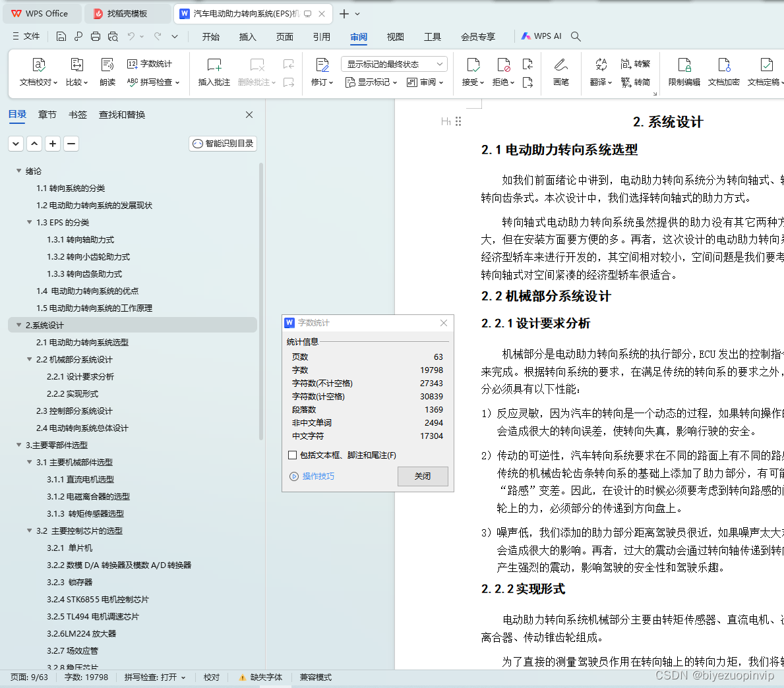Open a new tab with plus button

344,13
